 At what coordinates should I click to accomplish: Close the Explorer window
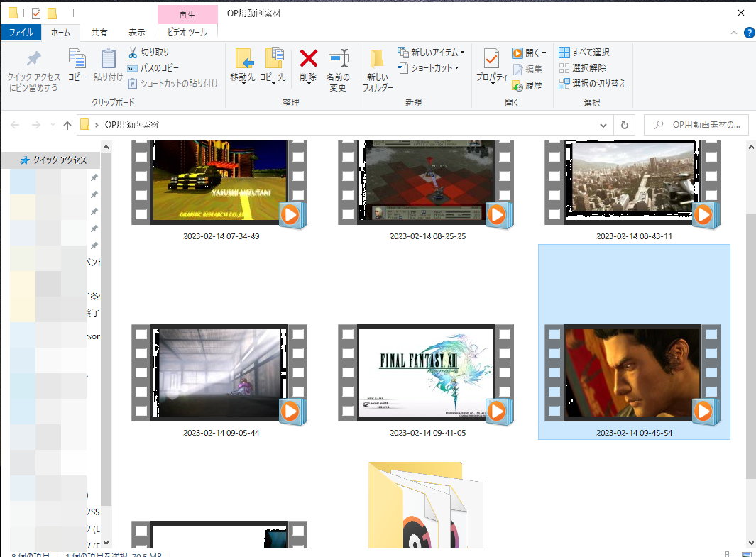click(741, 13)
